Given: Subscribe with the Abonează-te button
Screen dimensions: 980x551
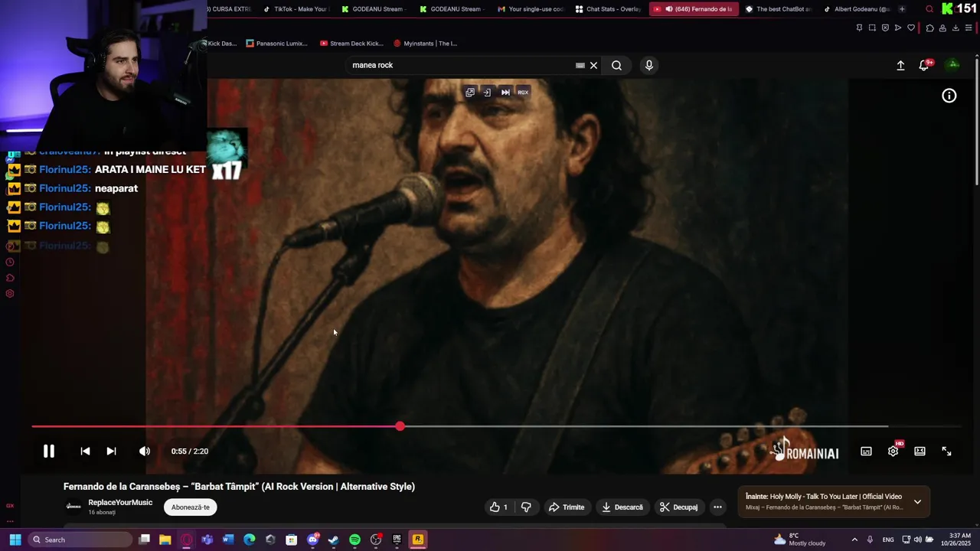Looking at the screenshot, I should point(191,507).
